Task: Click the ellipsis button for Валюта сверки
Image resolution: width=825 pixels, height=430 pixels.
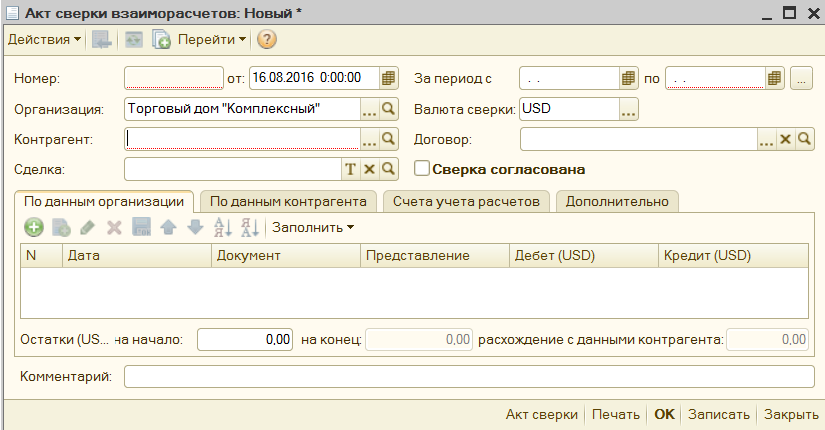Action: click(x=628, y=108)
